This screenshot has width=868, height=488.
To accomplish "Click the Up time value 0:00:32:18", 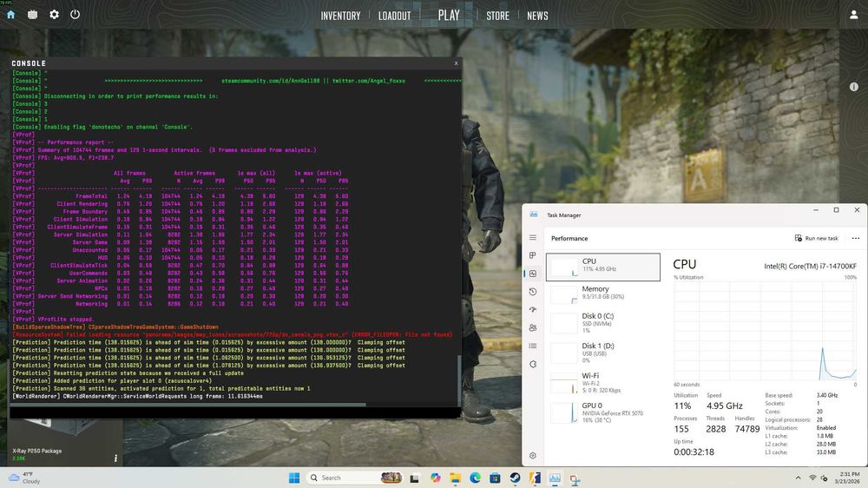I will coord(694,452).
